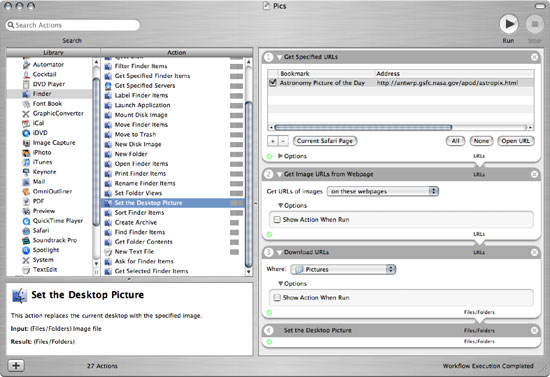Select Mail icon in Library
This screenshot has width=550, height=377.
point(26,182)
